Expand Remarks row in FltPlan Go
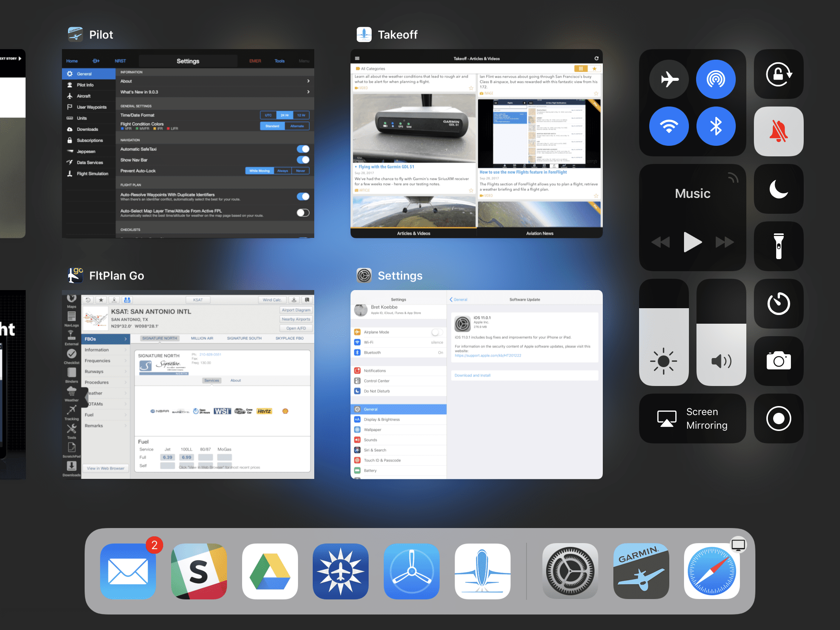840x630 pixels. 106,426
